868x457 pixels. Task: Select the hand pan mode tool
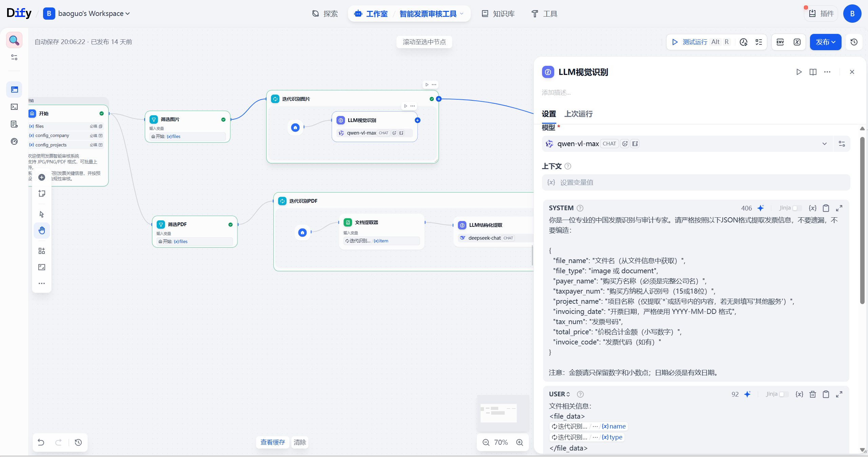tap(42, 231)
